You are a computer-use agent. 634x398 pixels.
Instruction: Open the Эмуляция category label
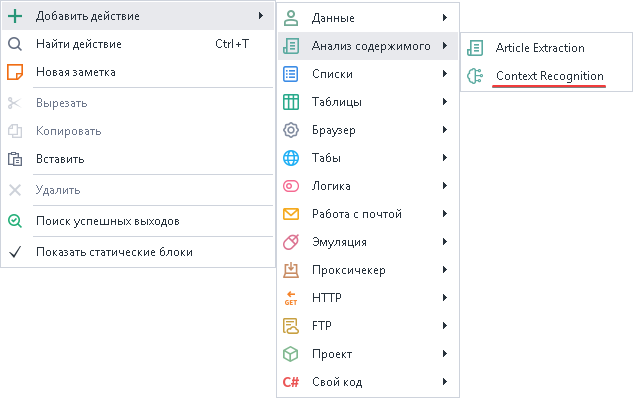coord(339,242)
